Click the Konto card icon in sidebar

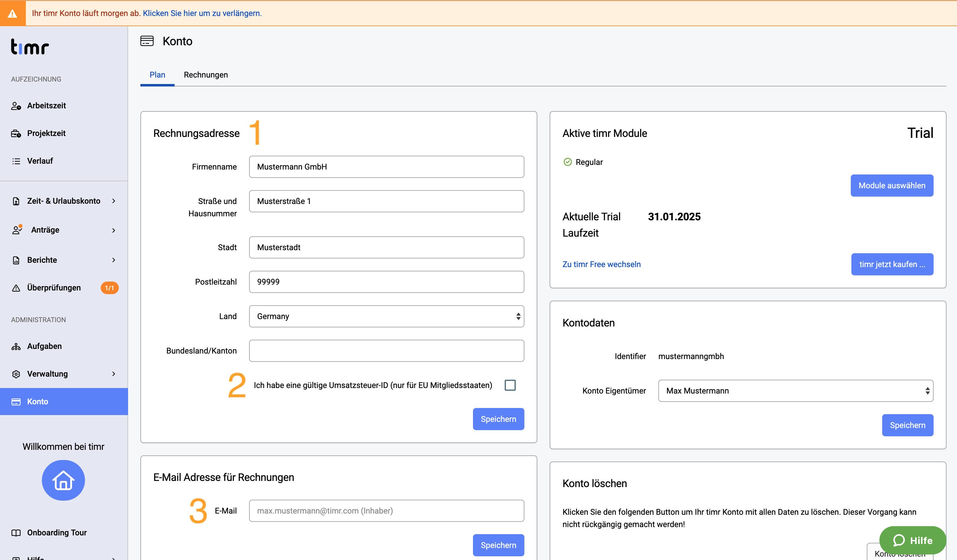pos(16,402)
